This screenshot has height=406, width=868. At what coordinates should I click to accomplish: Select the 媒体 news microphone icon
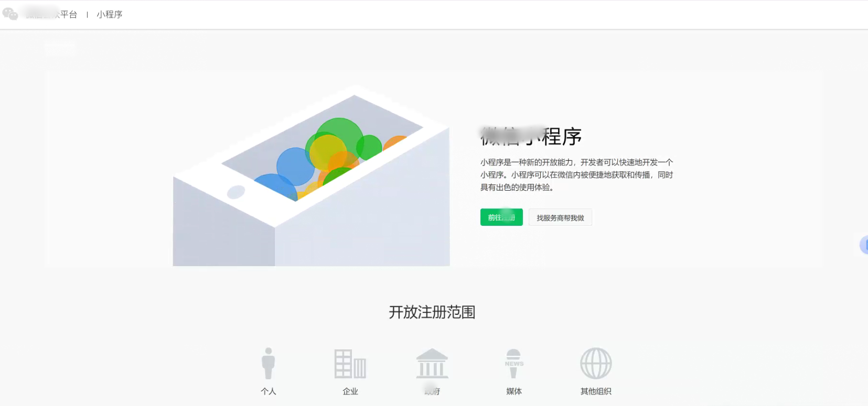click(x=514, y=364)
